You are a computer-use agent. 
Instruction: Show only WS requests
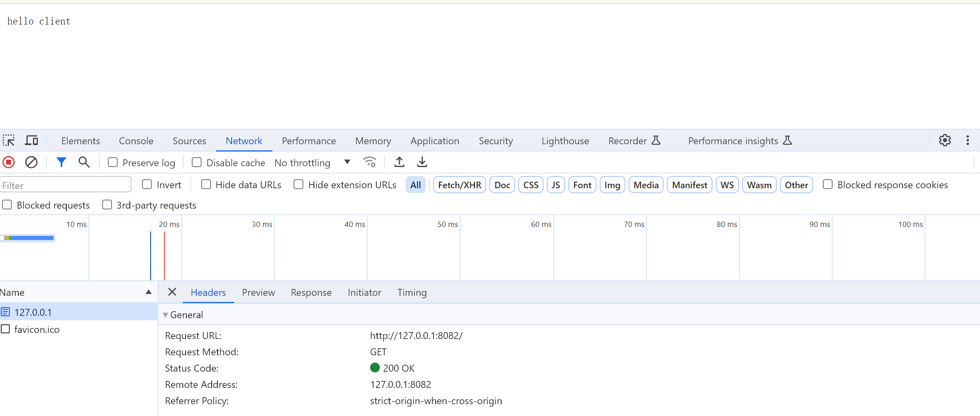[x=727, y=185]
